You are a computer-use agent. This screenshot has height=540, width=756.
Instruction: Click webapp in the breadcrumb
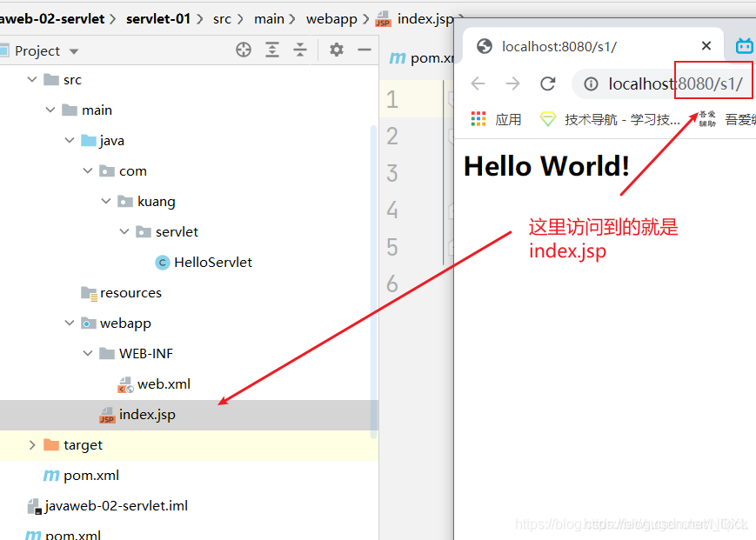click(x=331, y=19)
